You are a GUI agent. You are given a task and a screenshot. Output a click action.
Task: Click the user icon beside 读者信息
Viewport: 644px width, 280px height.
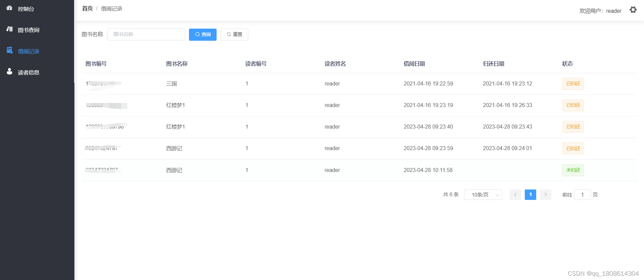(9, 72)
